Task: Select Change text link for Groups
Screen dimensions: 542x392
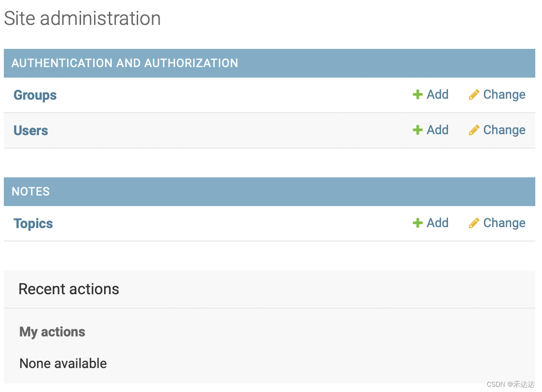Action: pos(504,94)
